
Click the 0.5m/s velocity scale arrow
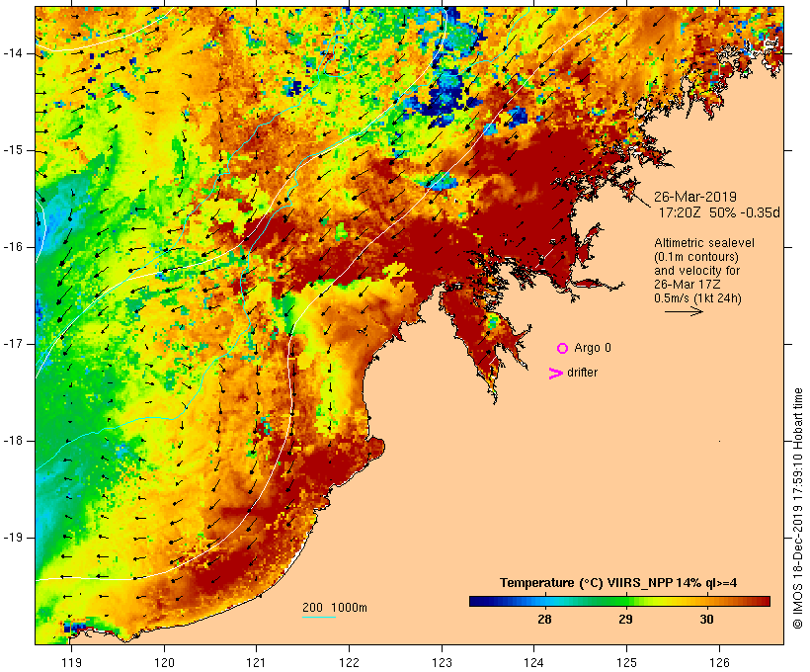click(684, 311)
